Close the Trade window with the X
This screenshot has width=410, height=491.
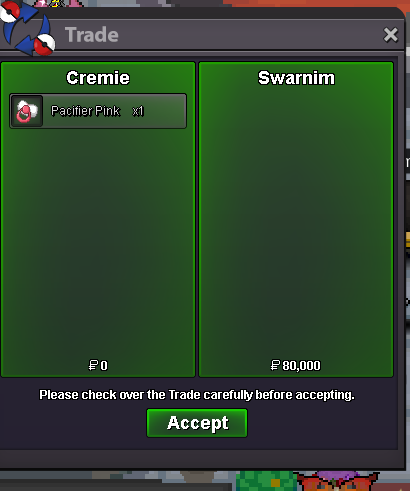(x=391, y=35)
